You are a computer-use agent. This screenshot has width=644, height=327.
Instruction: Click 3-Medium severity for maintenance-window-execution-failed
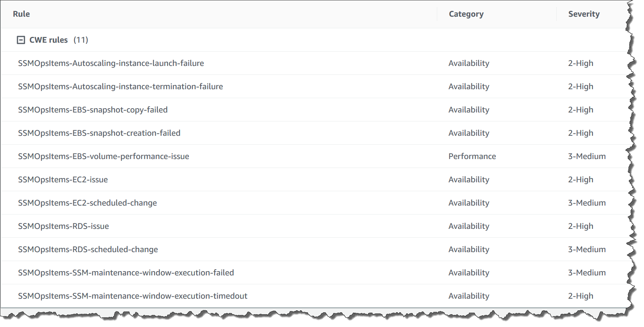[x=587, y=273]
